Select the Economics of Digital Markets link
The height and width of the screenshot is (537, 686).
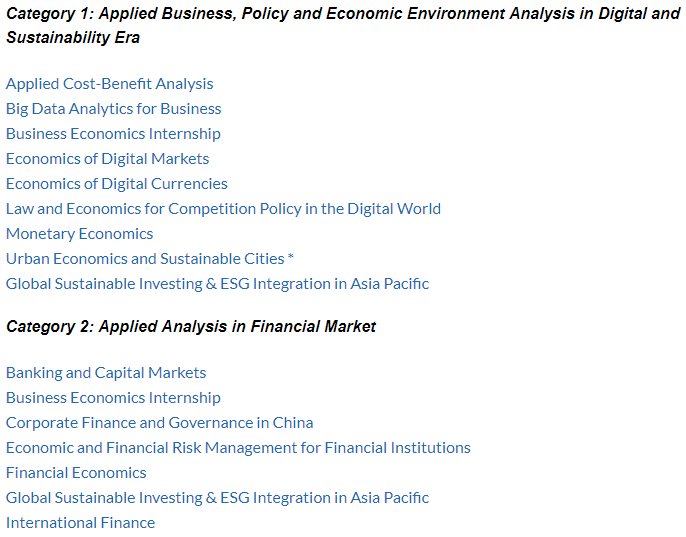tap(107, 158)
